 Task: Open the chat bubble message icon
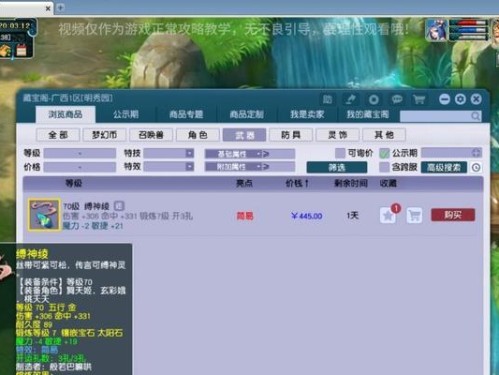(397, 99)
